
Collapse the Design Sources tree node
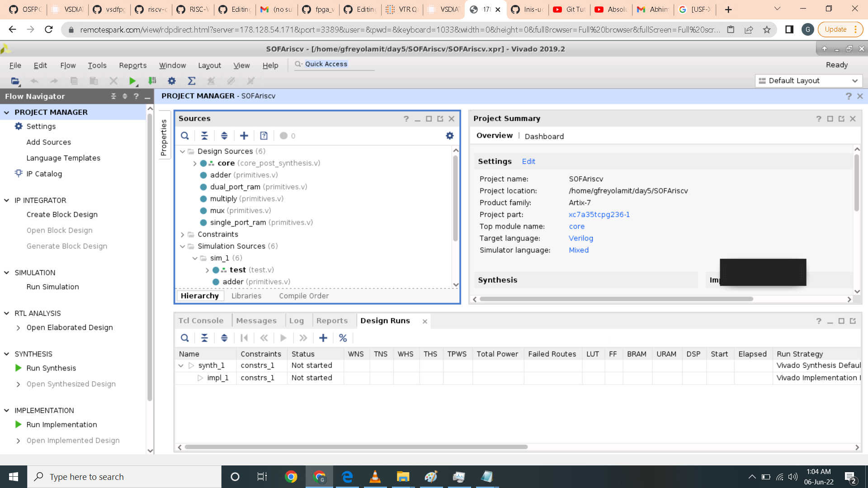(183, 151)
